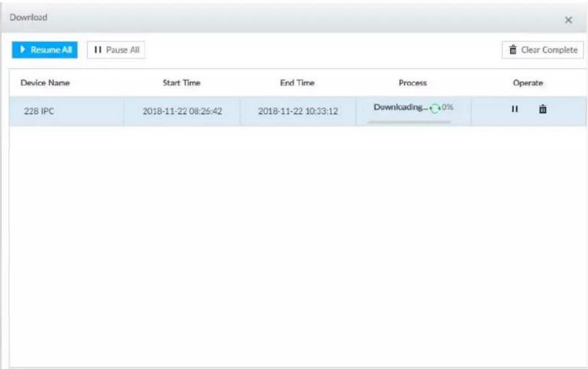The width and height of the screenshot is (588, 369).
Task: Click the Operate column header
Action: click(x=528, y=83)
